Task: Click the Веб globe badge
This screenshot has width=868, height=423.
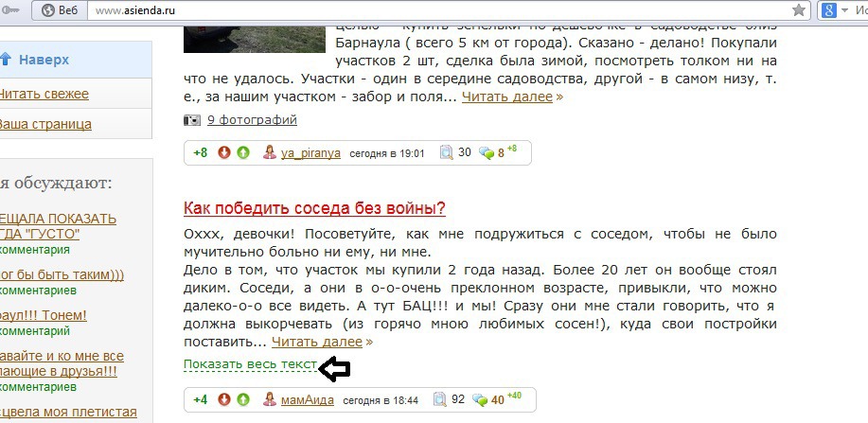Action: click(61, 10)
